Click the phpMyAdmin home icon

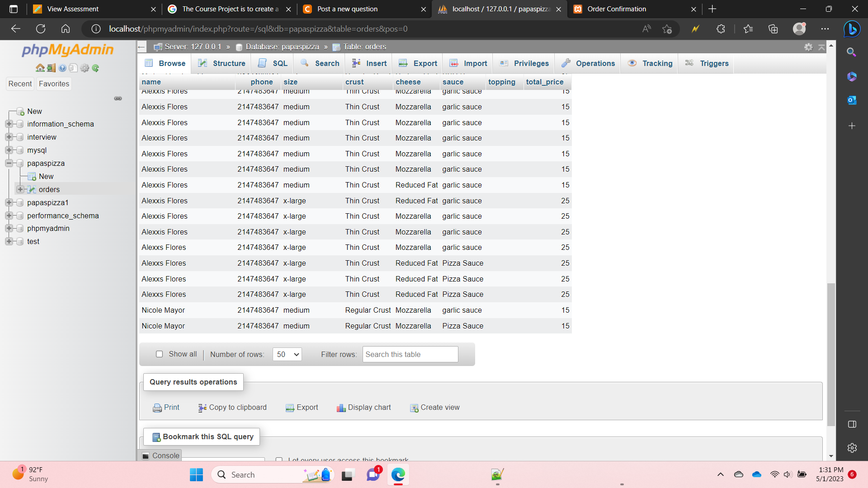tap(40, 68)
